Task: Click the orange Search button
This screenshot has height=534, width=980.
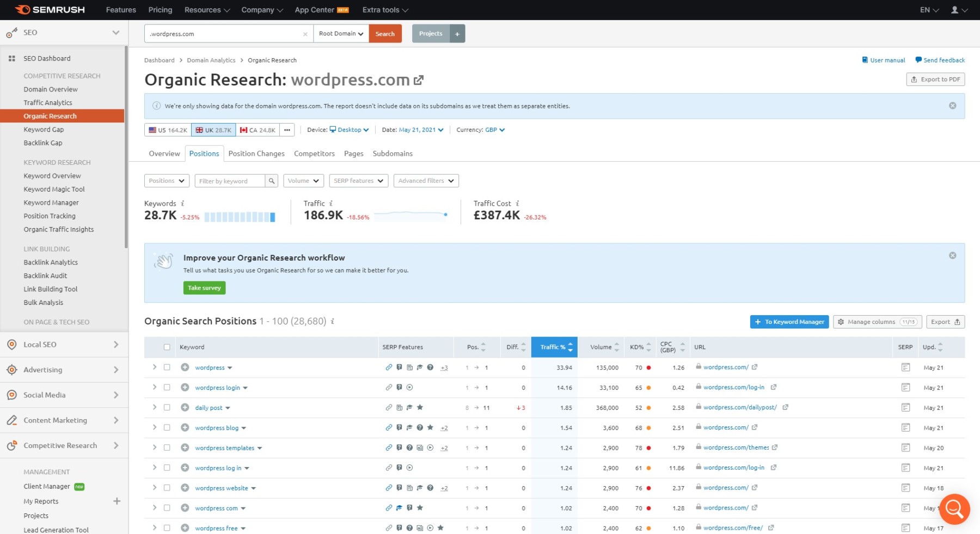Action: tap(385, 34)
